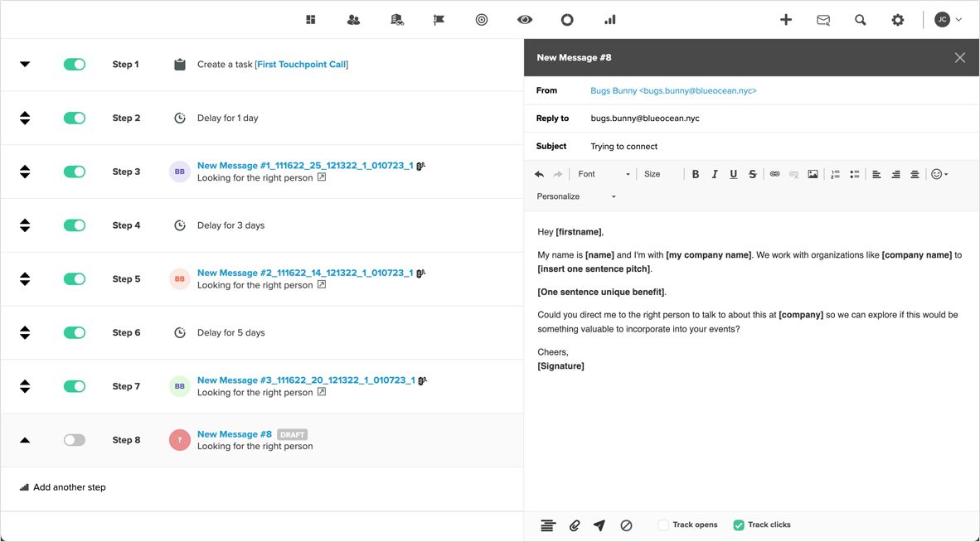Click the paper plane send icon
The height and width of the screenshot is (542, 980).
point(599,525)
